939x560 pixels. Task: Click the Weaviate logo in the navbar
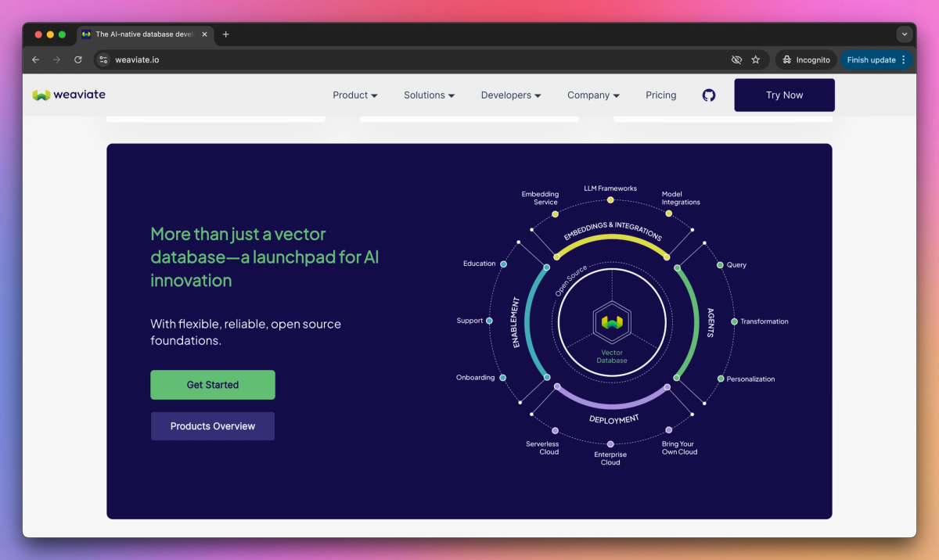click(x=69, y=95)
